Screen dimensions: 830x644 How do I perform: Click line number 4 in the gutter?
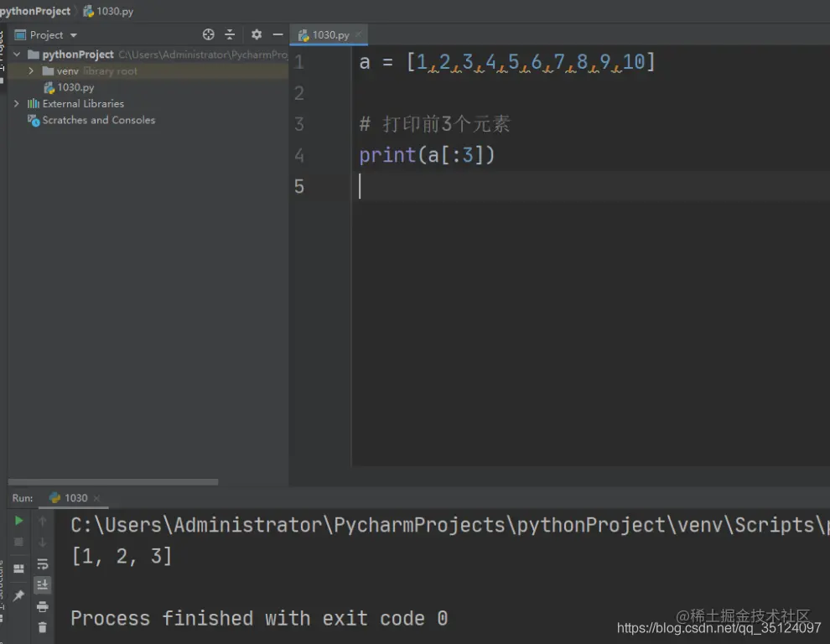(299, 155)
